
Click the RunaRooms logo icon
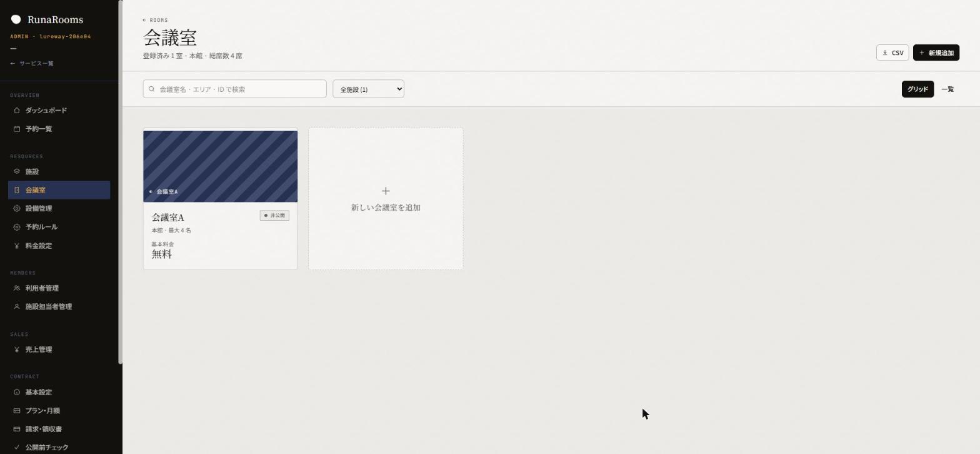(x=16, y=19)
